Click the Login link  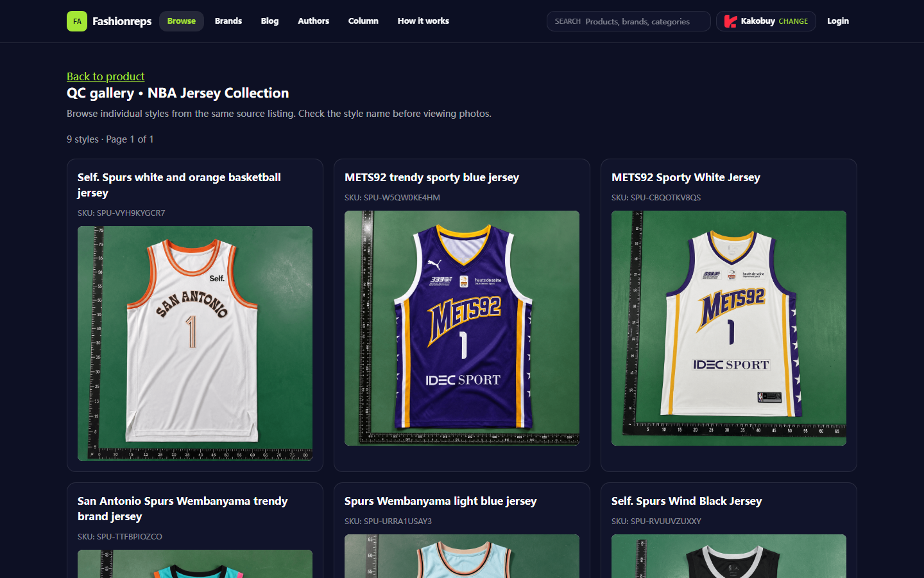point(838,21)
